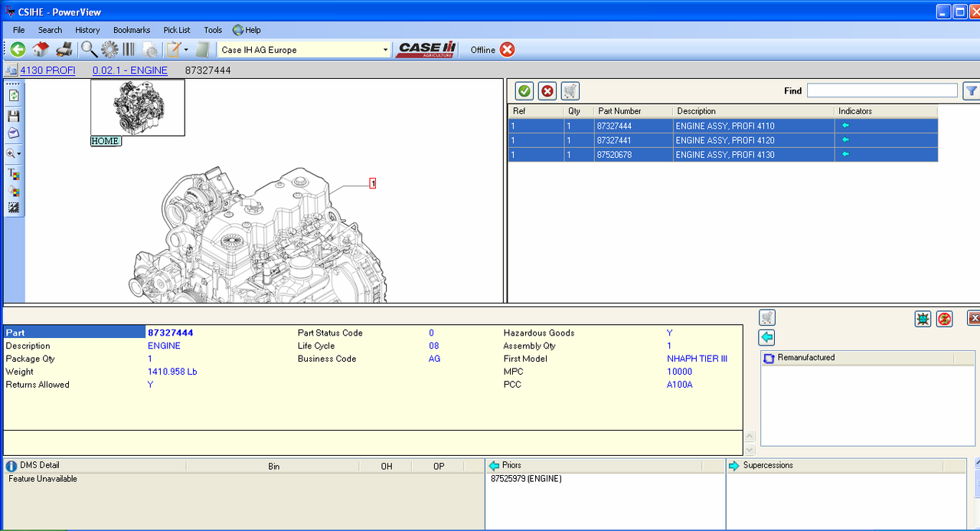Select row ENGINE ASSY, PROFI 4110
Viewport: 980px width, 531px height.
coord(723,126)
